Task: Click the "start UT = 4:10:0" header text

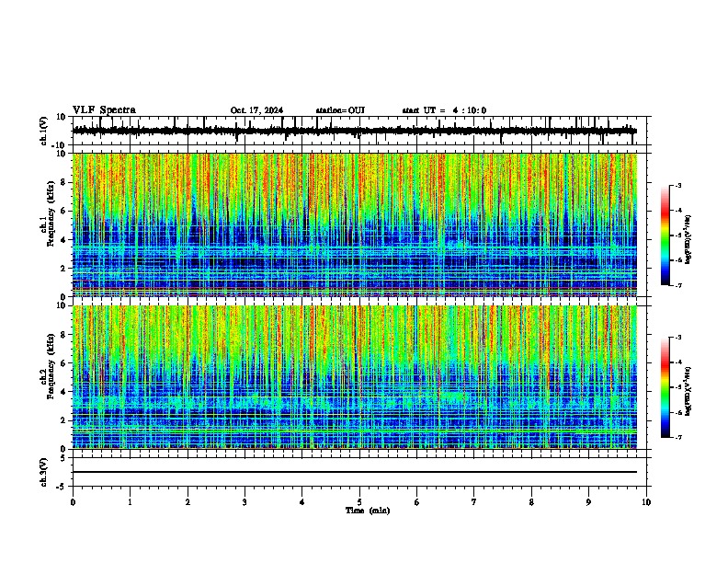Action: pos(444,110)
